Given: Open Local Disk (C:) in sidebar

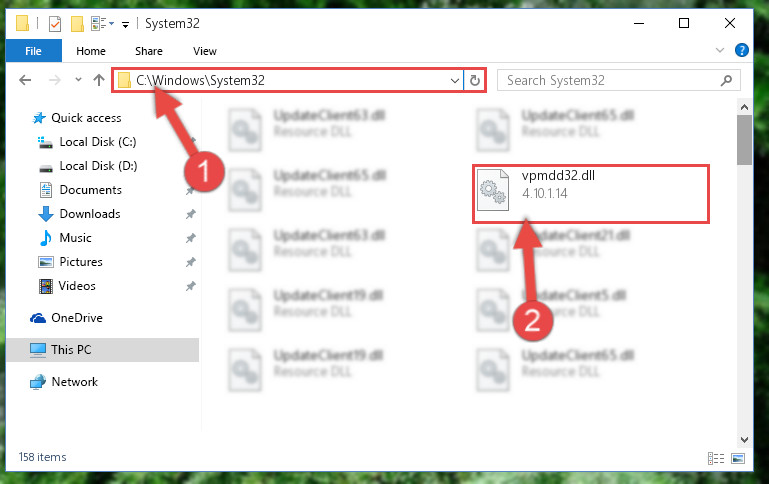Looking at the screenshot, I should click(x=98, y=142).
